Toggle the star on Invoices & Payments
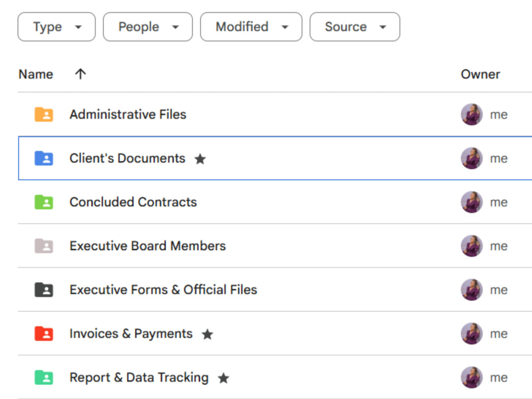Screen dimensions: 532x399 pos(207,334)
